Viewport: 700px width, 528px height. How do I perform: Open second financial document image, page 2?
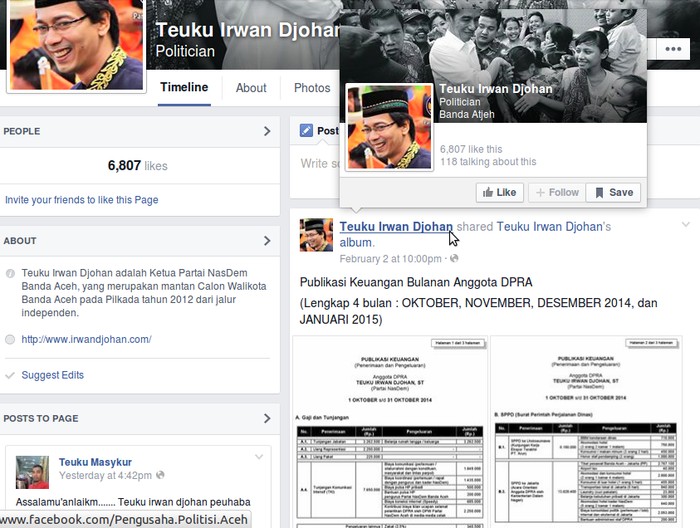click(586, 432)
